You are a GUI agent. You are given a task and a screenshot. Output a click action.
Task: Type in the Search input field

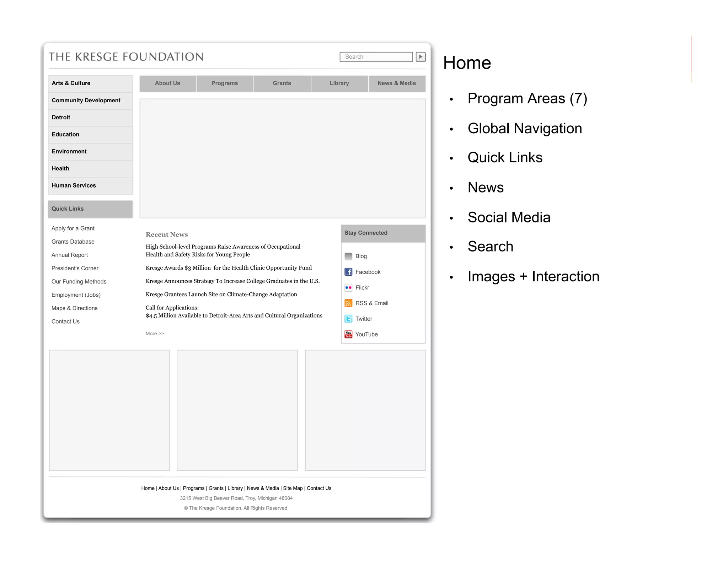[x=376, y=57]
